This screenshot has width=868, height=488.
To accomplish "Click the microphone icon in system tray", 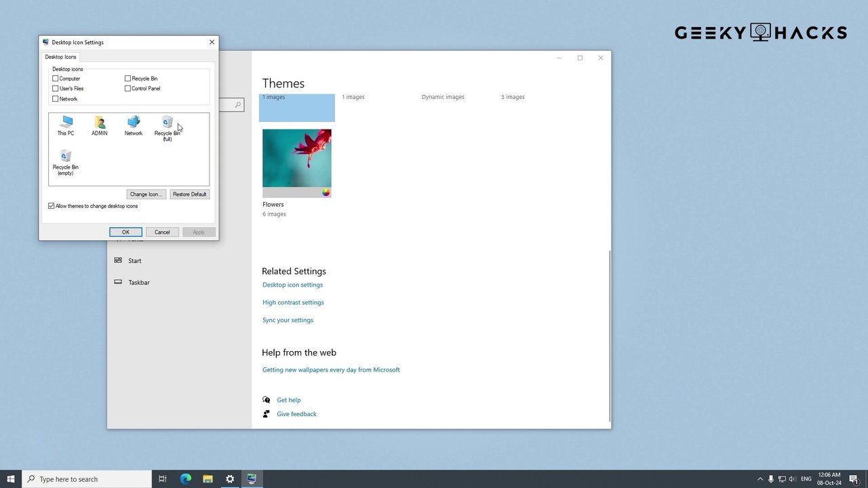I will pyautogui.click(x=770, y=479).
